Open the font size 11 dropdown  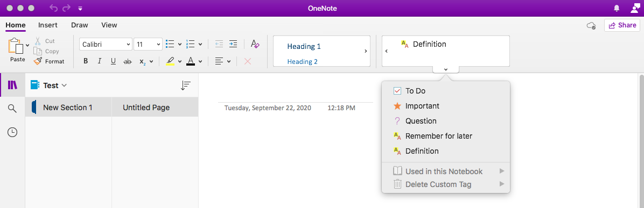(x=148, y=44)
